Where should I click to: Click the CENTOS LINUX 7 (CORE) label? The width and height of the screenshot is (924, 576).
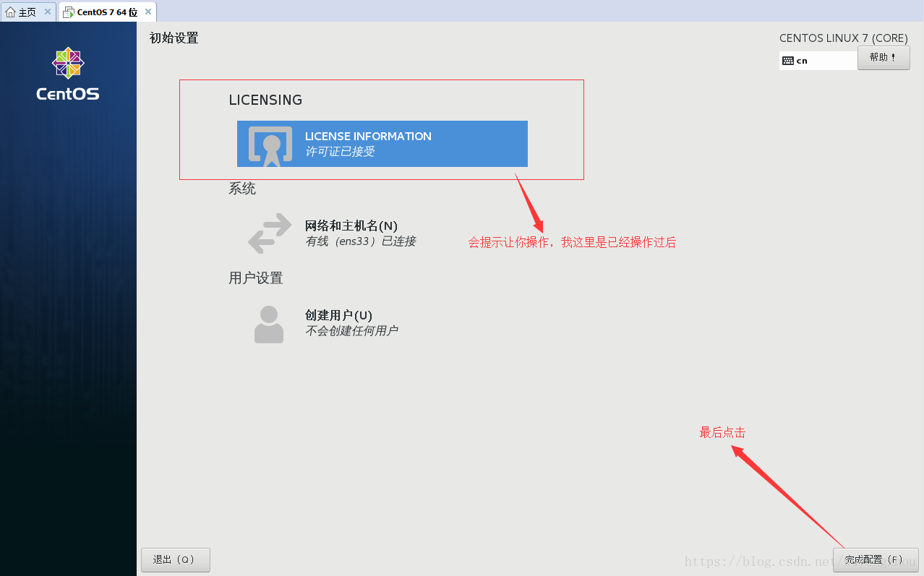[x=844, y=38]
